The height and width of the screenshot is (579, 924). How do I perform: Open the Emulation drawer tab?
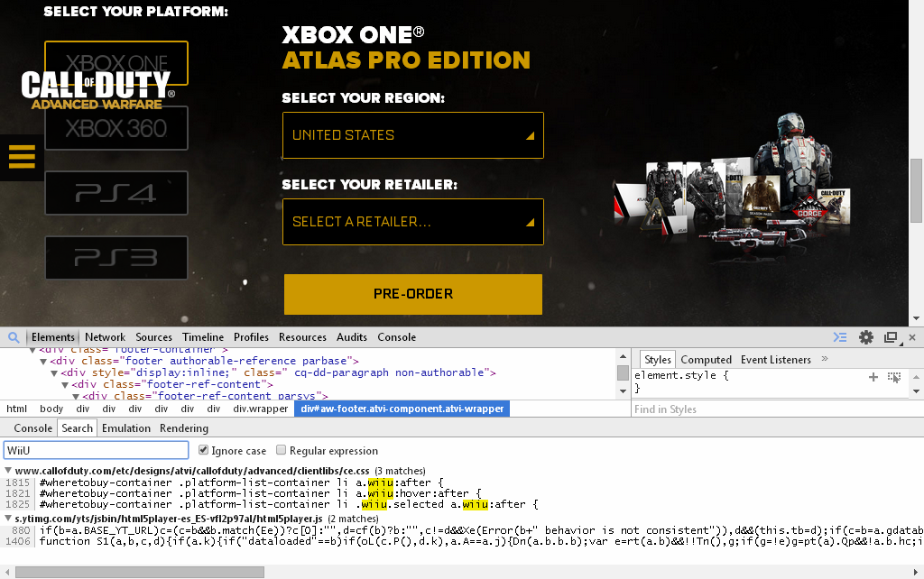pos(126,428)
